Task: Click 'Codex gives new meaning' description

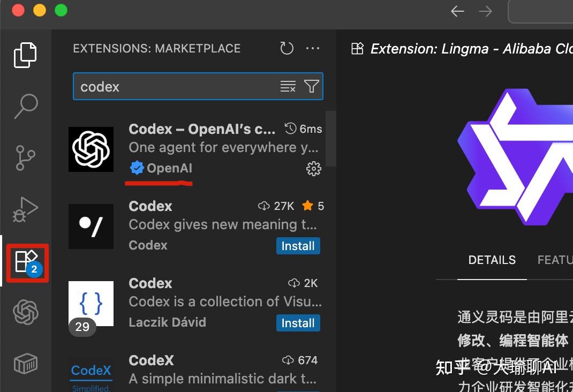Action: click(223, 224)
